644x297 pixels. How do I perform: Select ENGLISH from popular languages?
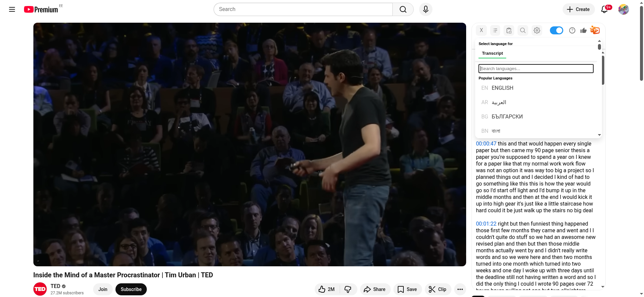[x=502, y=88]
